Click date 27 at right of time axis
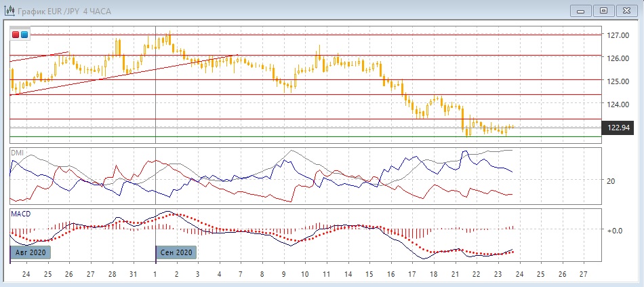Viewport: 644px width, 287px height. [583, 274]
